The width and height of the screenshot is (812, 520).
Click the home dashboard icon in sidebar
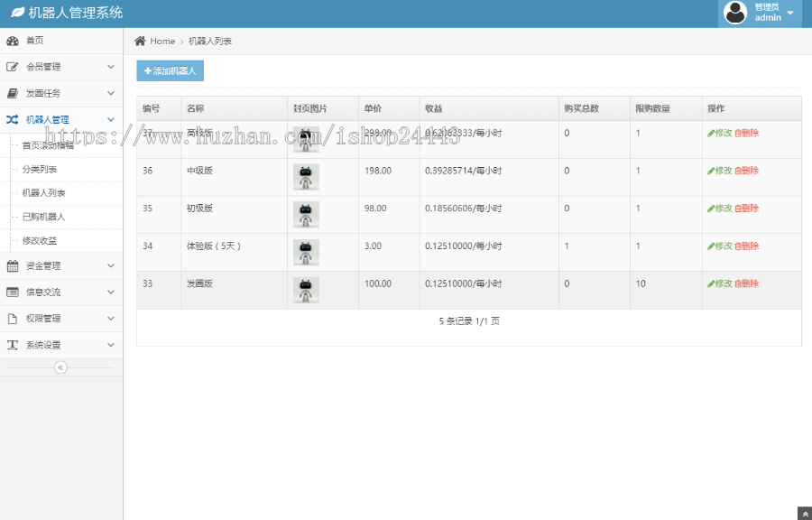13,41
